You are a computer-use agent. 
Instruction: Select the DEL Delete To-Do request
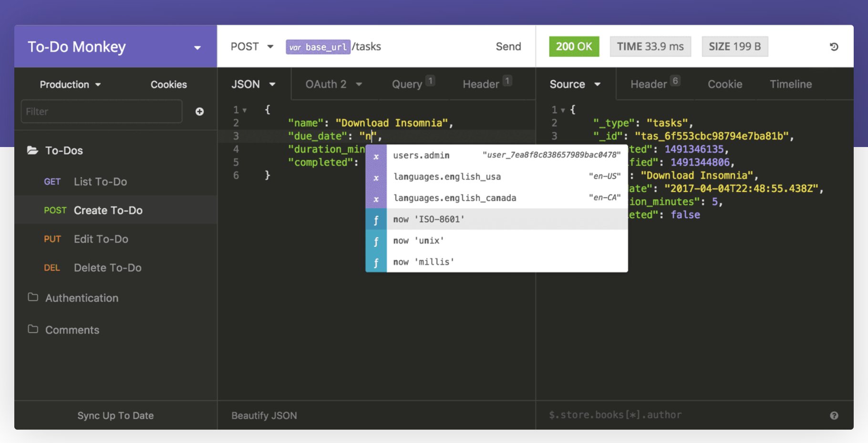coord(107,267)
